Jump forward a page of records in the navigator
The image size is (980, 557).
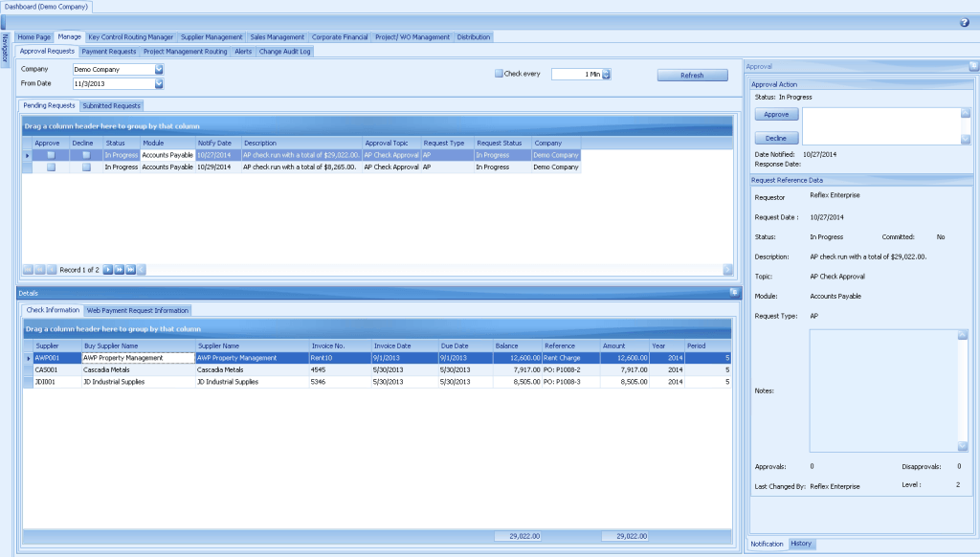[x=119, y=270]
